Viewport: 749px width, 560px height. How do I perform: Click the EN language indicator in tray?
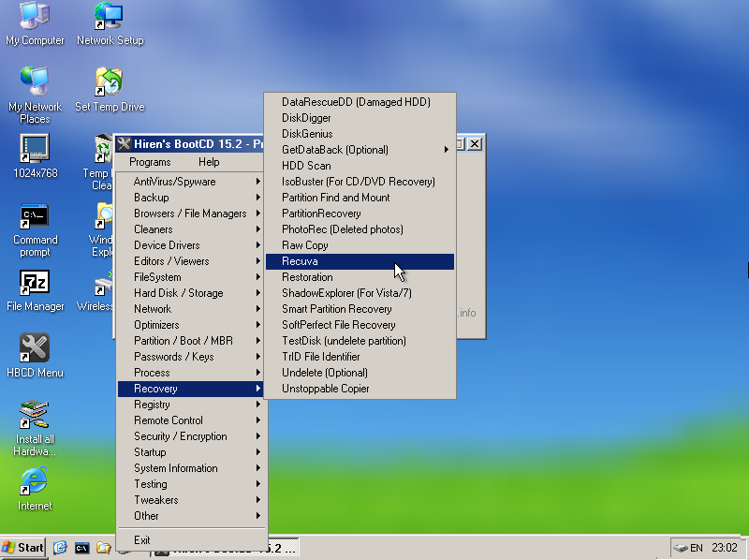pyautogui.click(x=695, y=548)
